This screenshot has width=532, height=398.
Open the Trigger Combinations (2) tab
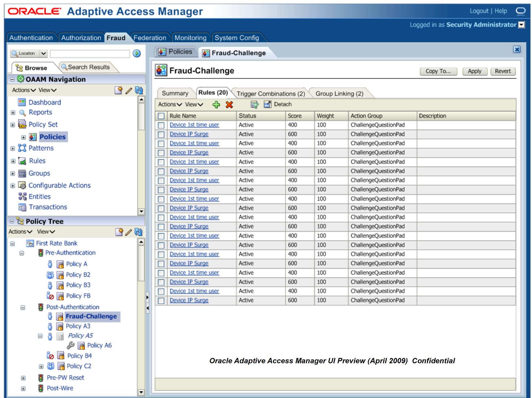(x=270, y=94)
